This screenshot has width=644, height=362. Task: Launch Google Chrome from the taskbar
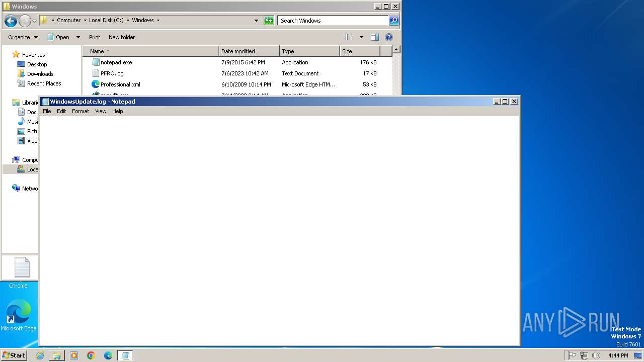[91, 355]
